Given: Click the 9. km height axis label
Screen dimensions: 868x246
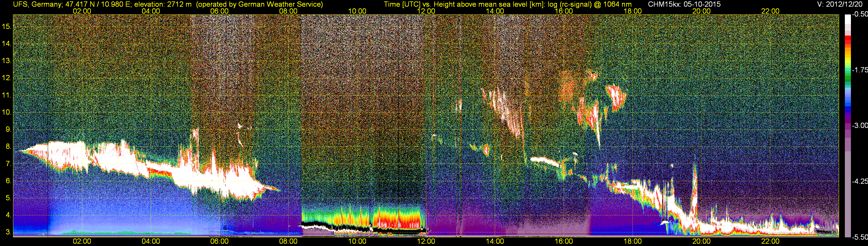Looking at the screenshot, I should click(x=8, y=129).
